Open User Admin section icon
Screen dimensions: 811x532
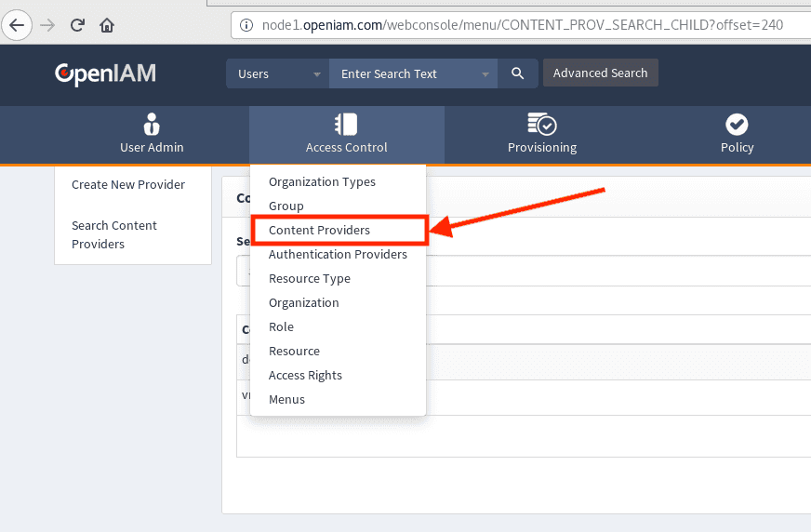[x=152, y=125]
